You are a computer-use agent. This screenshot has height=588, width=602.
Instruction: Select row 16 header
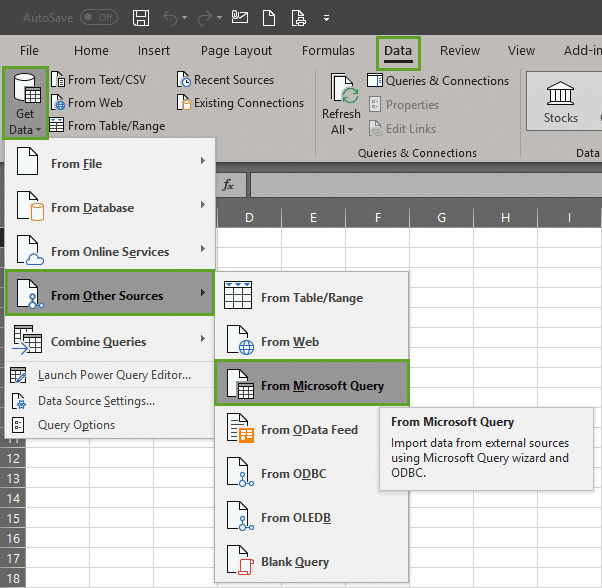tap(13, 538)
